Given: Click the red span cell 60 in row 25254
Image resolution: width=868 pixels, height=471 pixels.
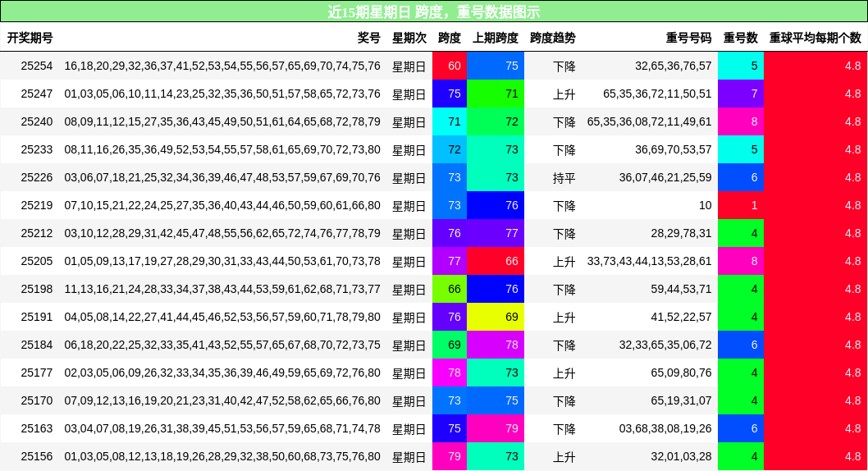Looking at the screenshot, I should click(x=450, y=66).
